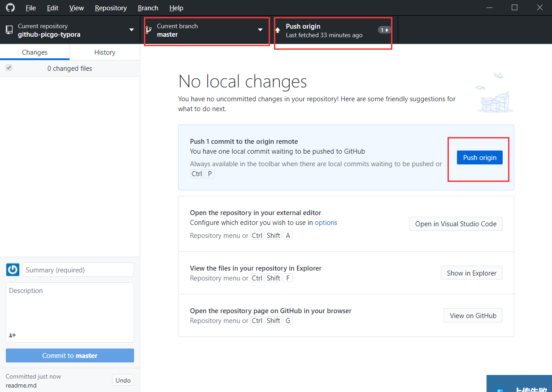Click the blue Push origin button
Screen dimensions: 552x392
[x=480, y=157]
